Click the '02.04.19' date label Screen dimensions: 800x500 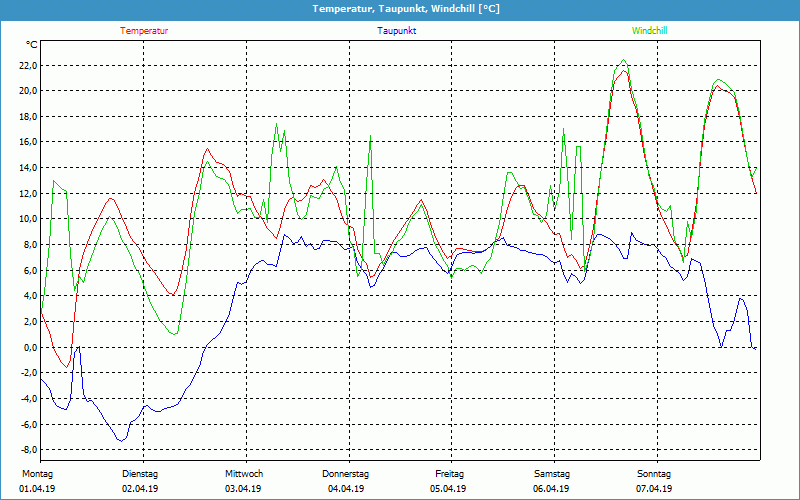click(140, 489)
